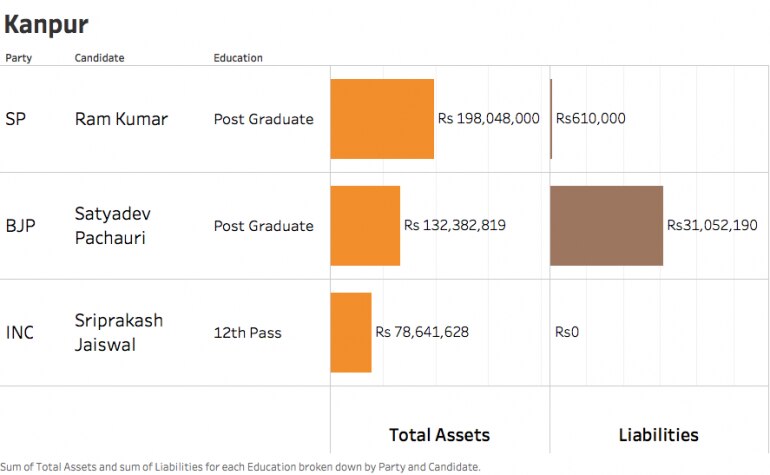Click Satyadev Pachauri's orange Total Assets bar
Viewport: 770px width, 475px height.
(x=365, y=226)
